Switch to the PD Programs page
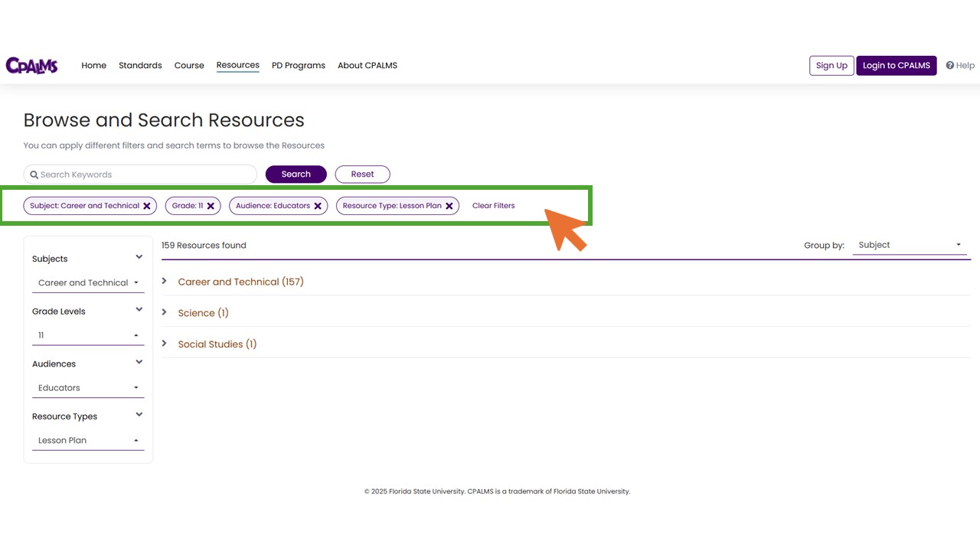Viewport: 980px width, 551px height. coord(298,65)
